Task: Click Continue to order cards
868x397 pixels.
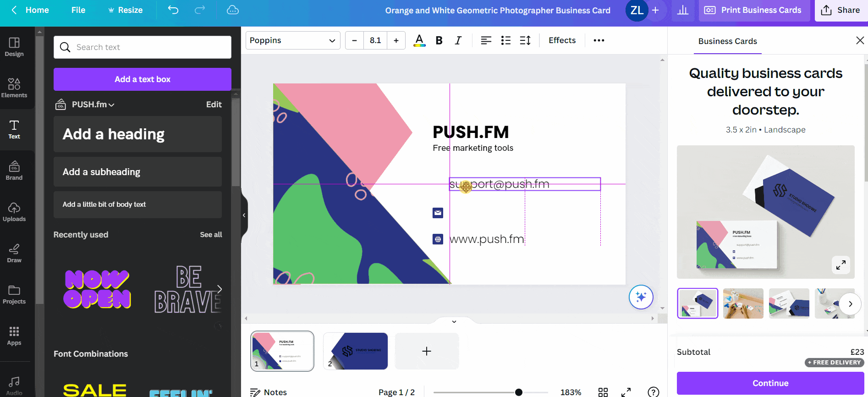Action: (770, 383)
